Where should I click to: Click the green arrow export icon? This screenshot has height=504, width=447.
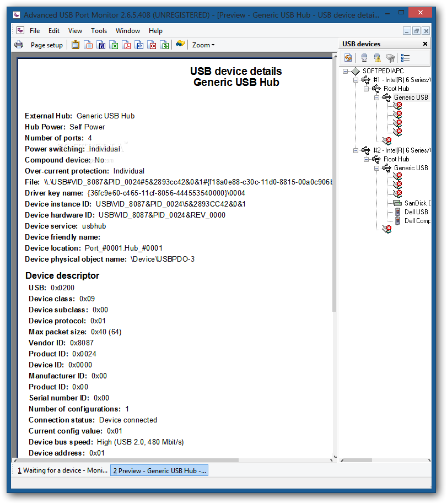click(165, 45)
